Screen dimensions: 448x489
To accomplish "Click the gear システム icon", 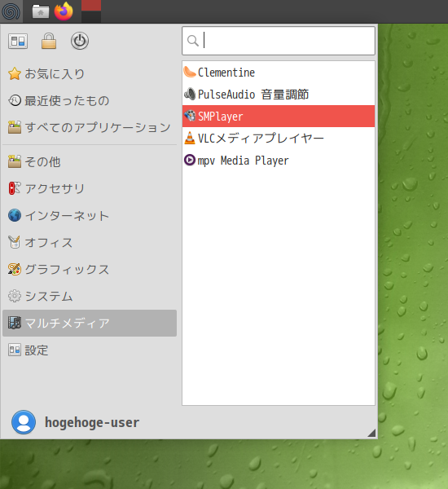I will pos(15,296).
